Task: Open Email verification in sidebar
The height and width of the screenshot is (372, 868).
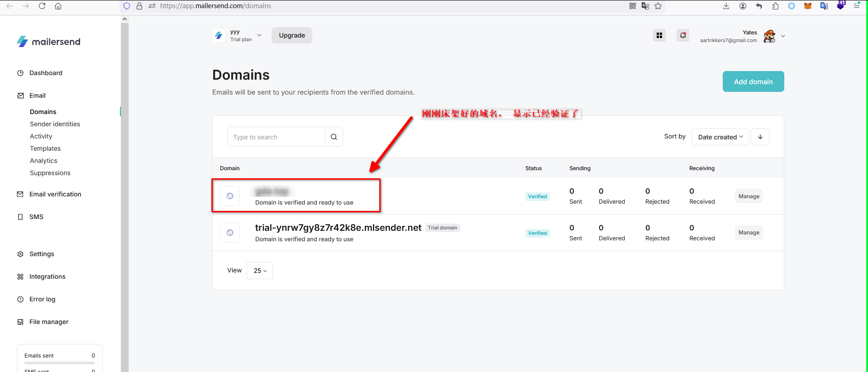Action: 55,194
